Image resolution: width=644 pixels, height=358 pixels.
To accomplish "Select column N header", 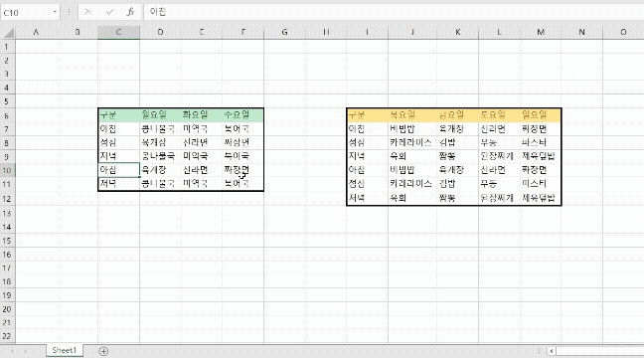I will click(582, 32).
